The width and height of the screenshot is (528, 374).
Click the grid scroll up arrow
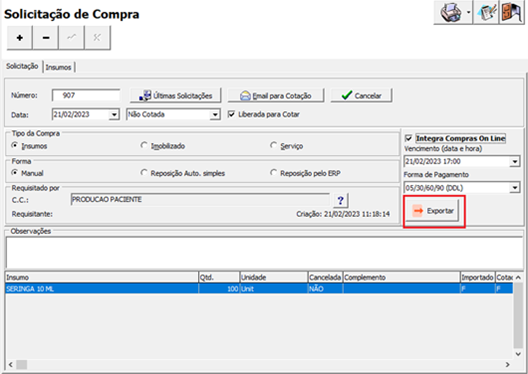[x=518, y=277]
